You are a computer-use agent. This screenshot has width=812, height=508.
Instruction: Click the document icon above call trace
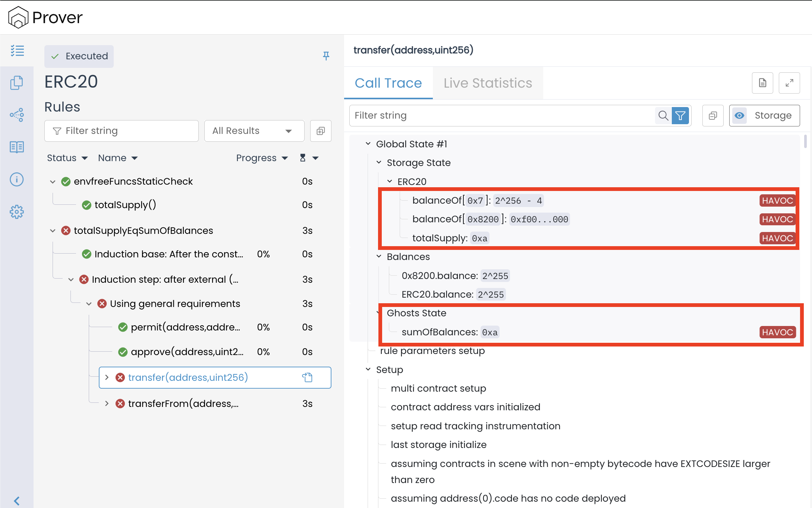(x=762, y=83)
